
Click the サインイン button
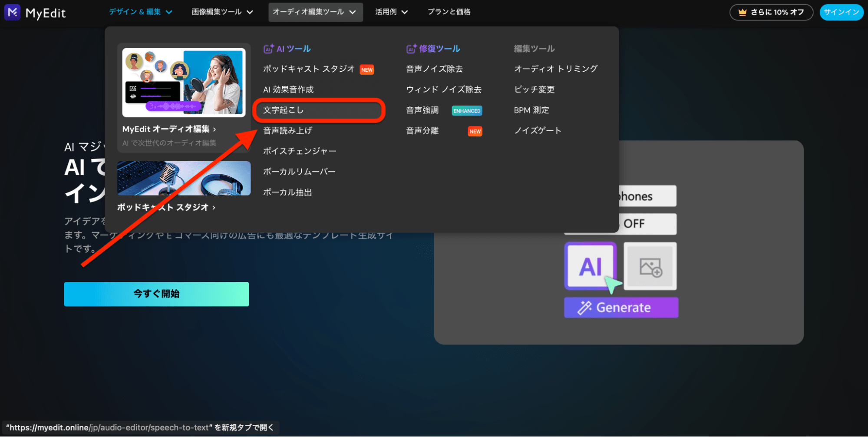pos(841,12)
